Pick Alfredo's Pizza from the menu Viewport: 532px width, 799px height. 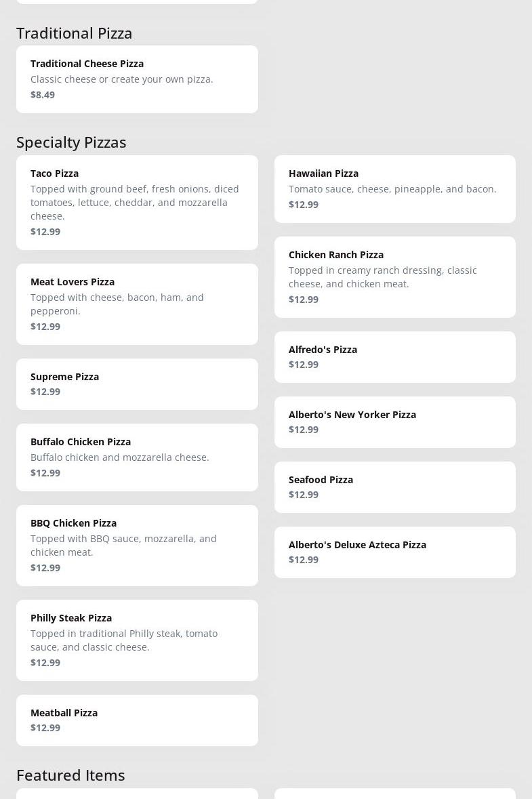click(394, 356)
